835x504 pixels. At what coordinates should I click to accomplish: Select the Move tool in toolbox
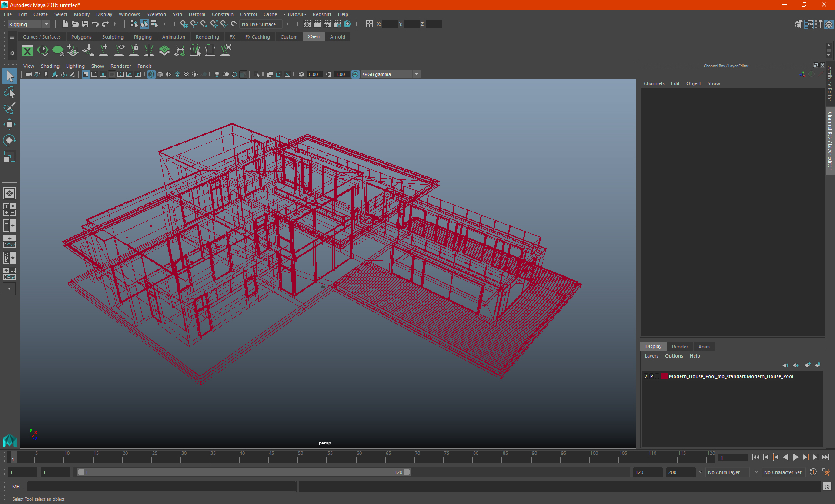(x=9, y=124)
